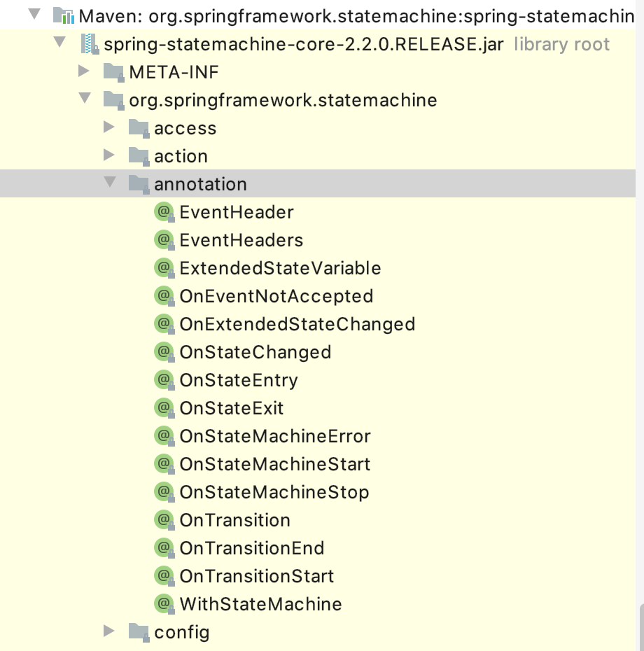Select org.springframework.statemachine package name
The width and height of the screenshot is (644, 651).
click(283, 101)
